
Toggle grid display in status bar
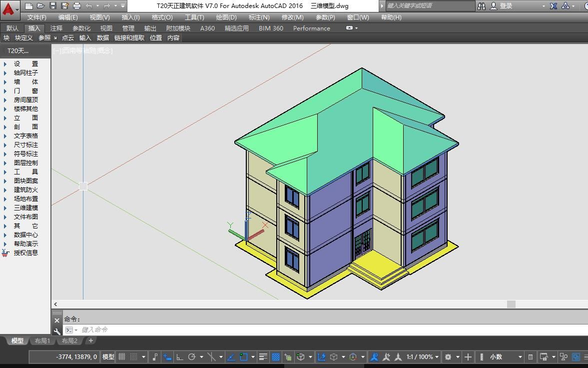122,357
